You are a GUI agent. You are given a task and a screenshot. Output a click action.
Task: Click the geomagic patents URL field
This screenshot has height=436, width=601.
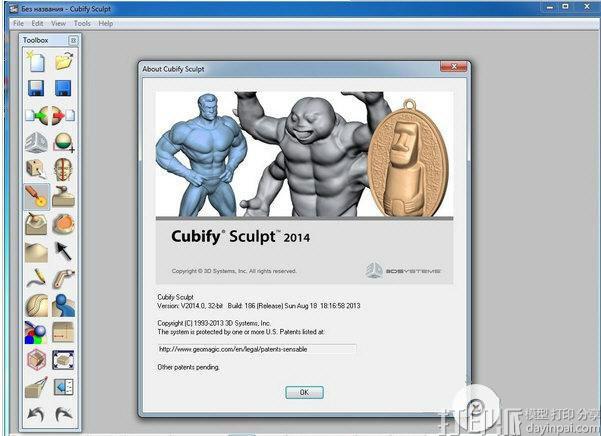coord(257,349)
